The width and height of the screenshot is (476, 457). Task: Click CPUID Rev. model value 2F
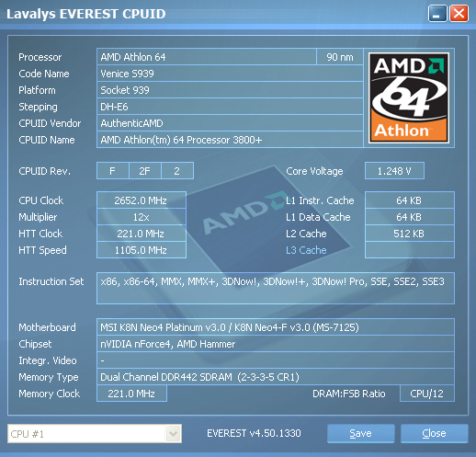click(x=145, y=171)
